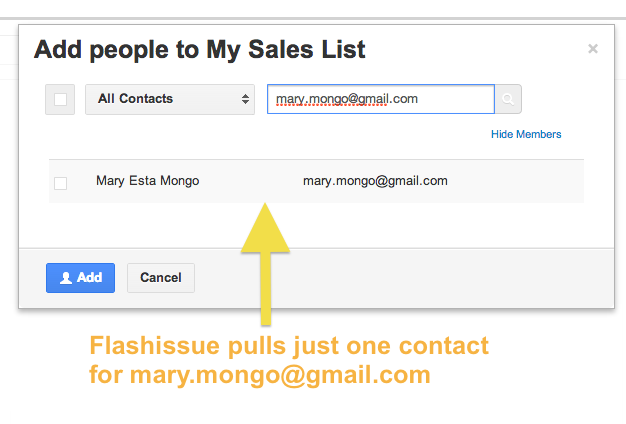Click the empty right end of Mary's row
The width and height of the screenshot is (626, 424).
[x=530, y=181]
